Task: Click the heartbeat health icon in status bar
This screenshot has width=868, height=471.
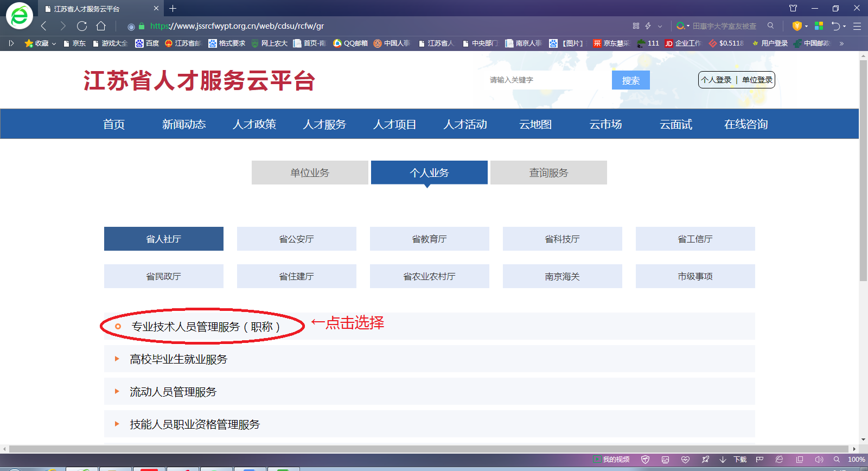Action: coord(685,460)
